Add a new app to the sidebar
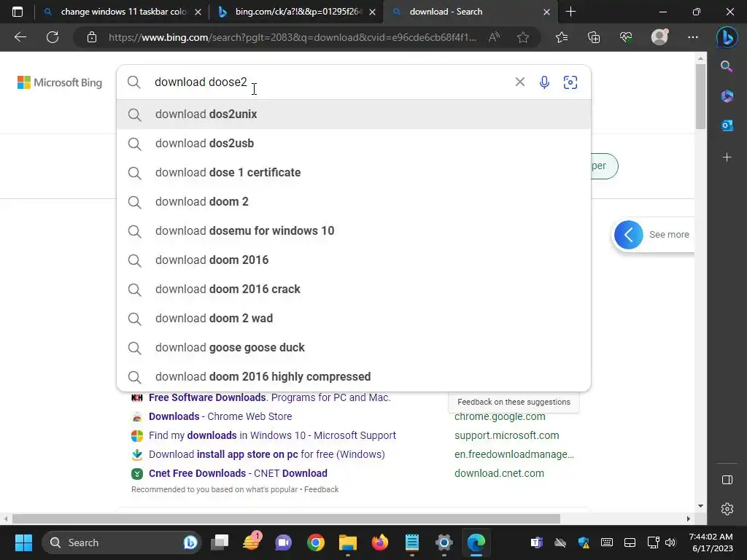Image resolution: width=747 pixels, height=560 pixels. 727,157
